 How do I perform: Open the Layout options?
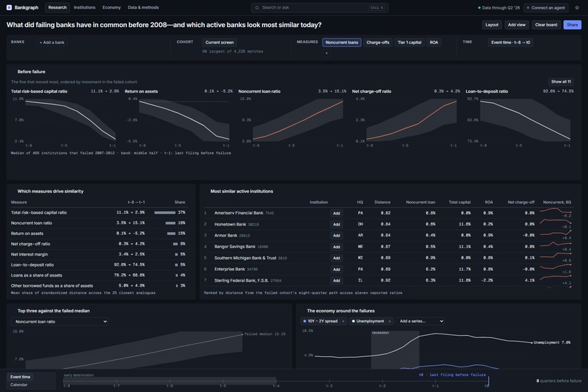[x=492, y=25]
